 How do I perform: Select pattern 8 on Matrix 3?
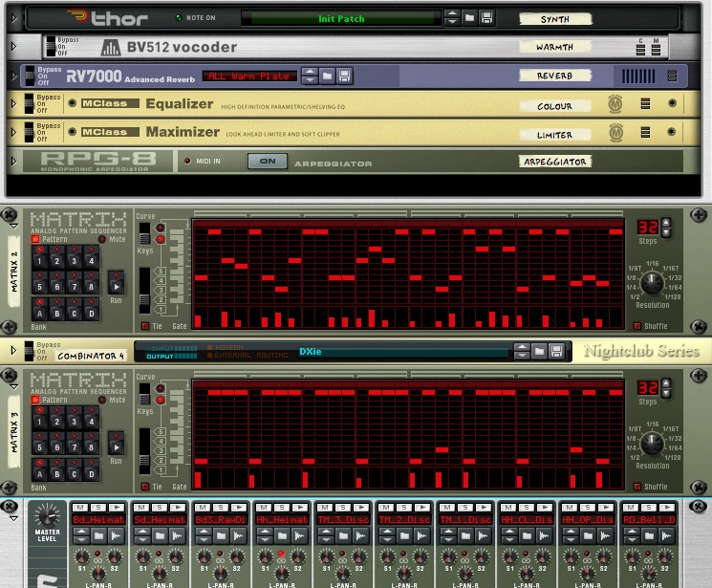click(x=92, y=443)
